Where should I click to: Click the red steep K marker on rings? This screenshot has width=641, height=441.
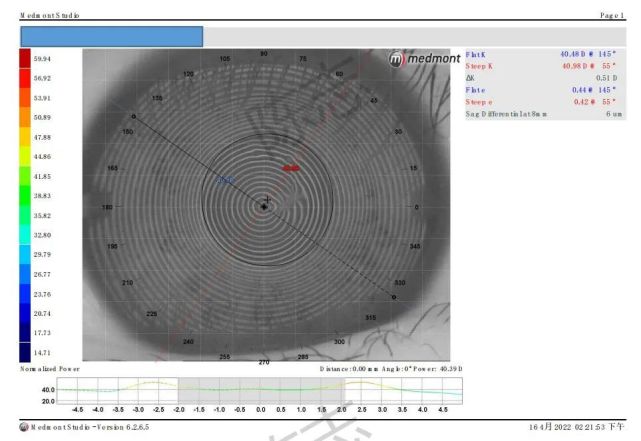(292, 169)
